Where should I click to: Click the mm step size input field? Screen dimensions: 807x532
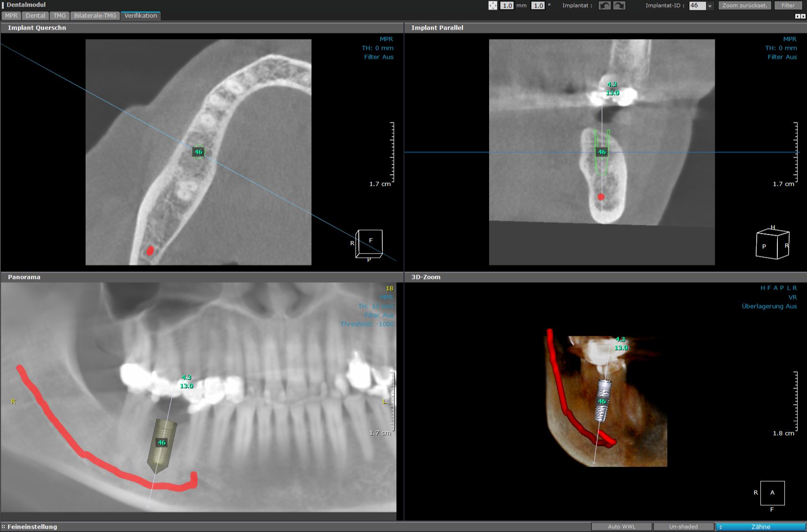507,6
